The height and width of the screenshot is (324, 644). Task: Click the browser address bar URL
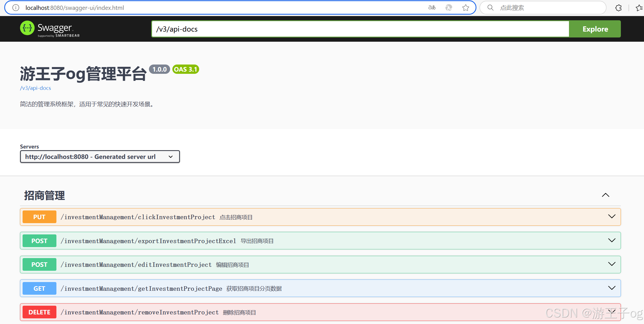click(x=75, y=8)
